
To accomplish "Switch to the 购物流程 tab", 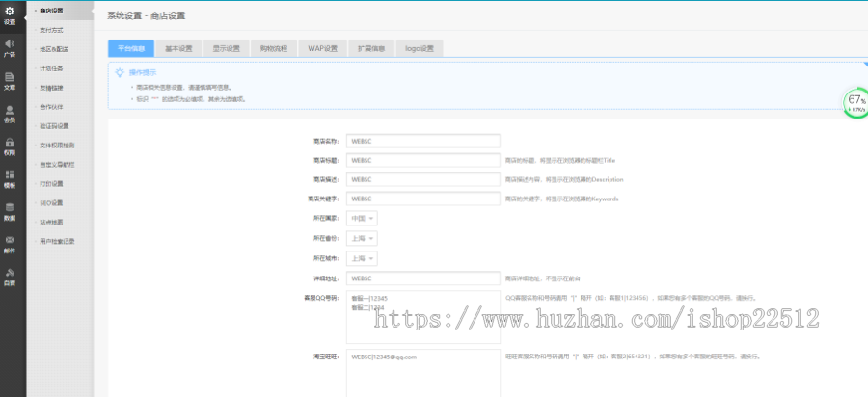I will [274, 48].
